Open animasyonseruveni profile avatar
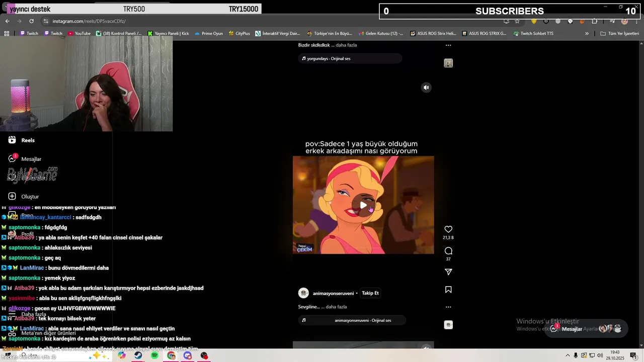Image resolution: width=644 pixels, height=362 pixels. [303, 293]
